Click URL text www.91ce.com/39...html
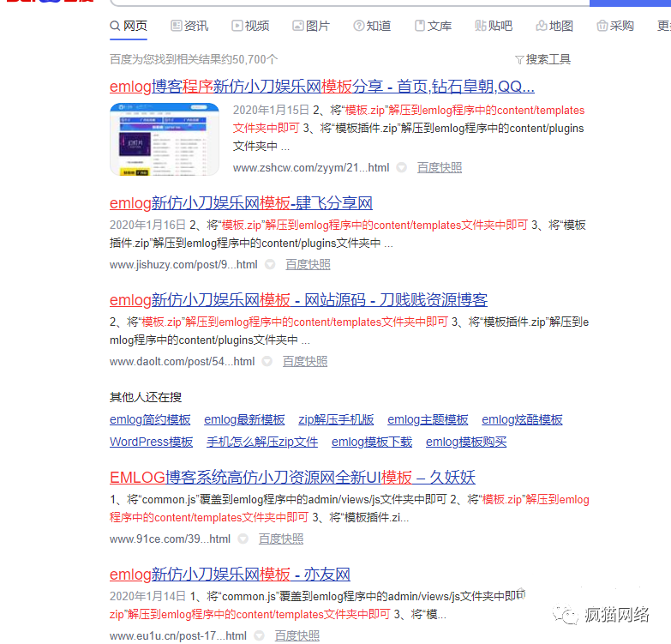 click(x=170, y=539)
